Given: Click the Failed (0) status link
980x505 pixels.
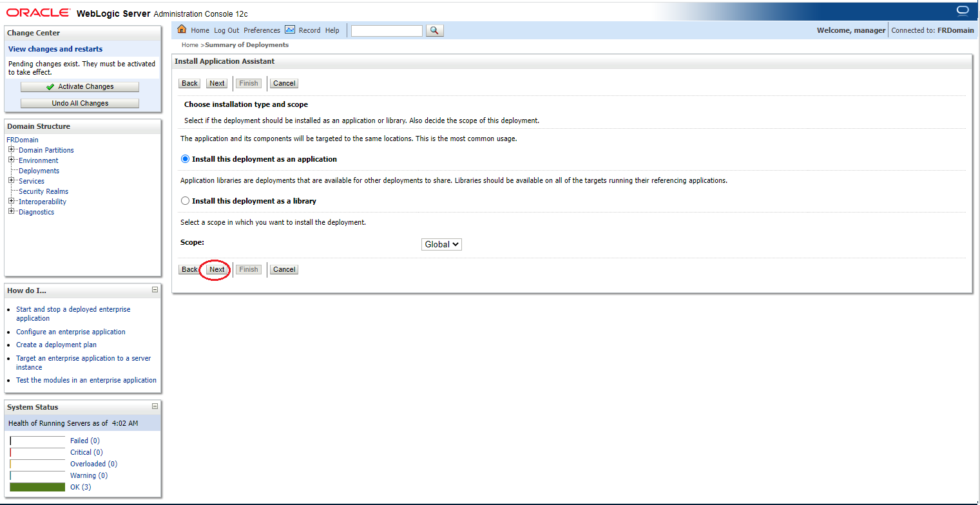Looking at the screenshot, I should (x=84, y=441).
